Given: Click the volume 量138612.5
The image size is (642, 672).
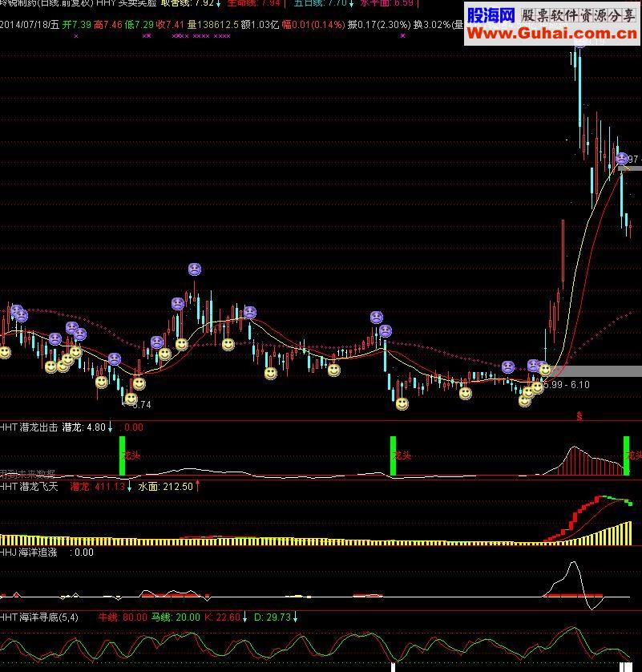Looking at the screenshot, I should 213,24.
